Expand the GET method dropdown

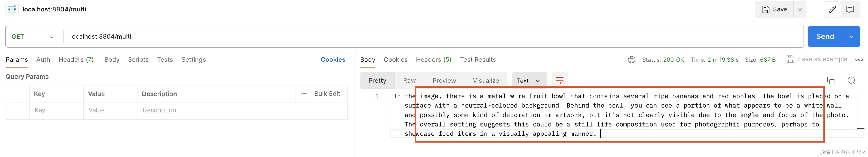pyautogui.click(x=33, y=37)
